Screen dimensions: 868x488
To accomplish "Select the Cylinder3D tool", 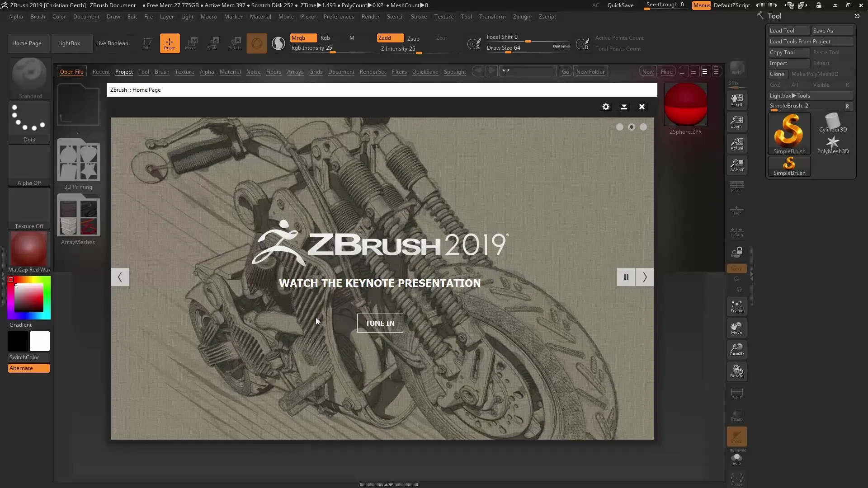I will [833, 123].
